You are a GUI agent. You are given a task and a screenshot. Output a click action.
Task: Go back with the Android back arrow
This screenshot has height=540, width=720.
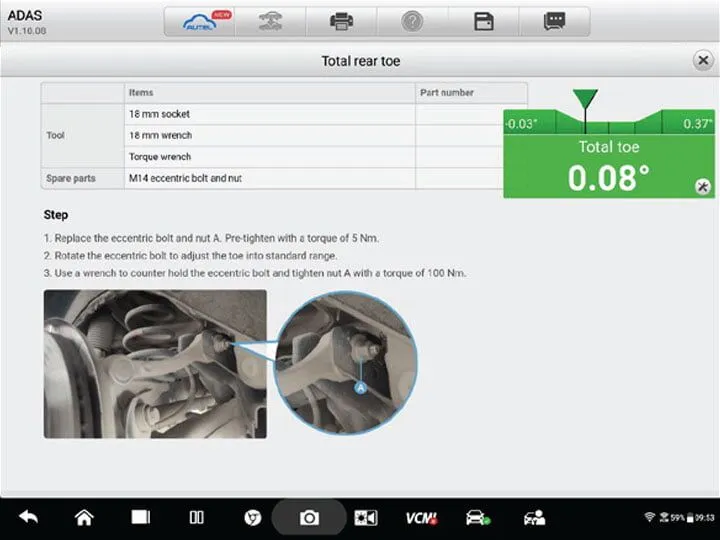pyautogui.click(x=29, y=517)
